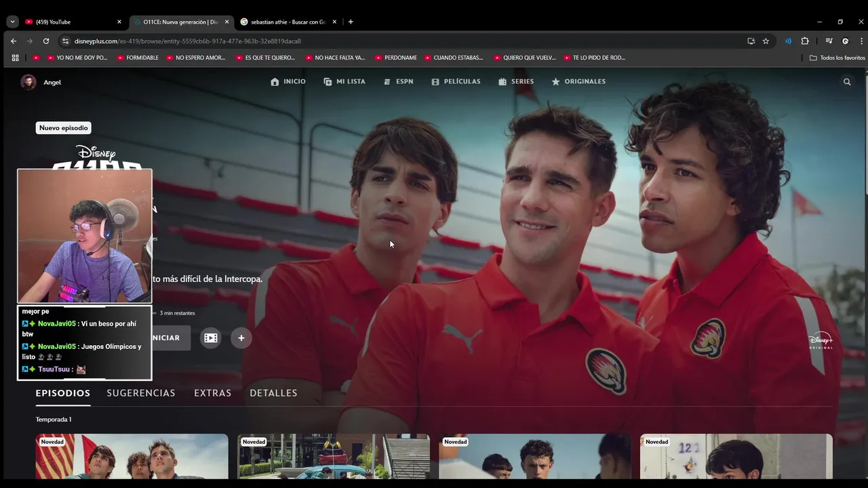Open the YO NO ME DOY PO... bookmark
868x488 pixels.
77,58
